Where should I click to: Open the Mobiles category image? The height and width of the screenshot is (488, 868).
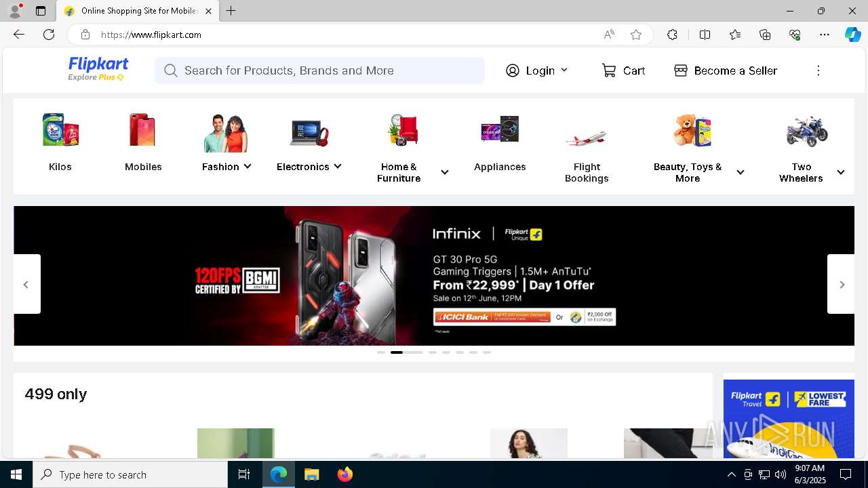click(143, 129)
